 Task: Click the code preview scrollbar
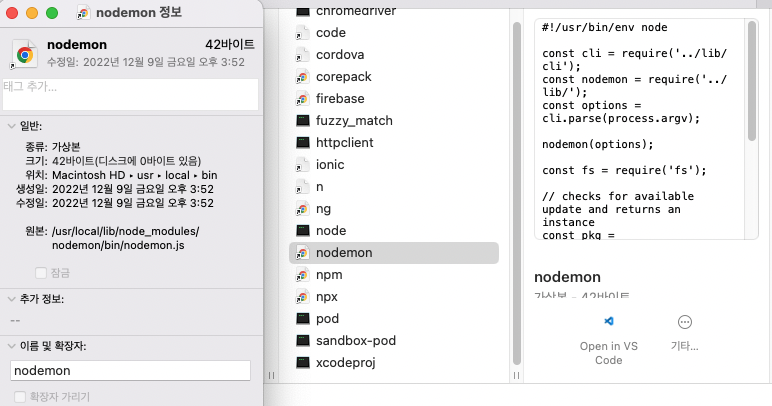(751, 81)
